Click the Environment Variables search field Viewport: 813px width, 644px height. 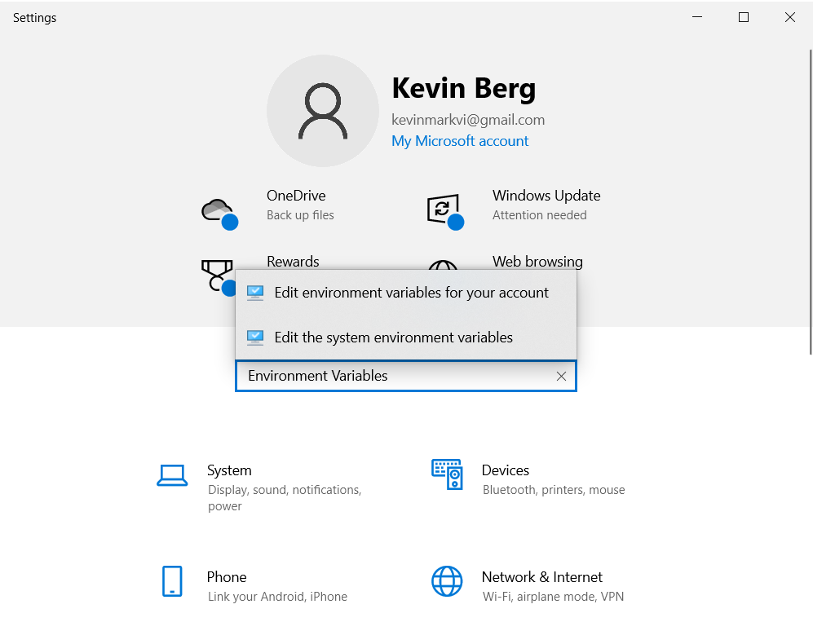406,376
